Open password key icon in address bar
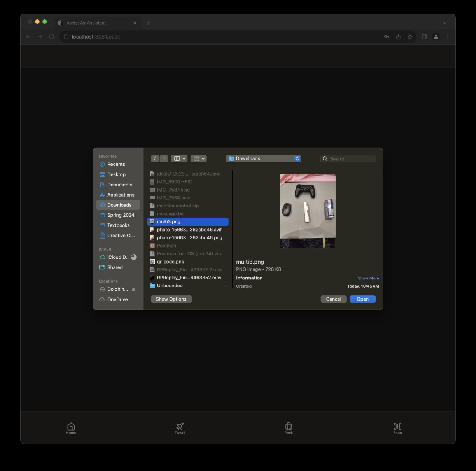476x471 pixels. [x=387, y=37]
